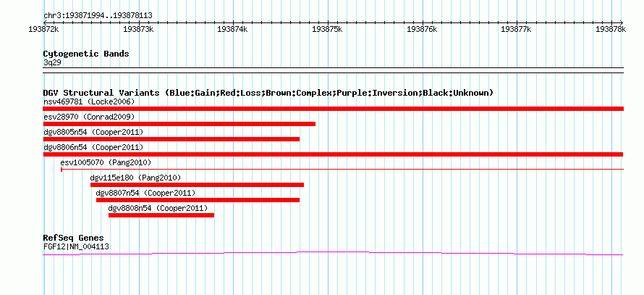This screenshot has width=644, height=295.
Task: Select the black 3q29 cytogenetic band bar
Action: pos(333,70)
